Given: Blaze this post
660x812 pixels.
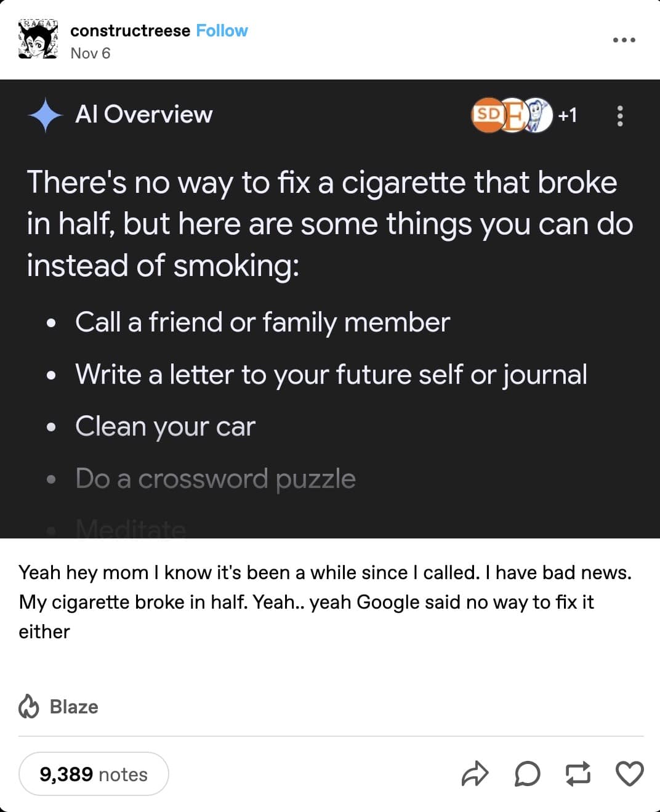Looking at the screenshot, I should pyautogui.click(x=73, y=707).
